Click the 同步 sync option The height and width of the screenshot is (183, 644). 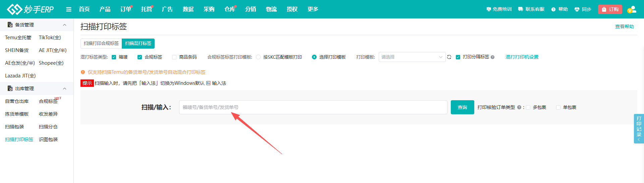pyautogui.click(x=583, y=9)
